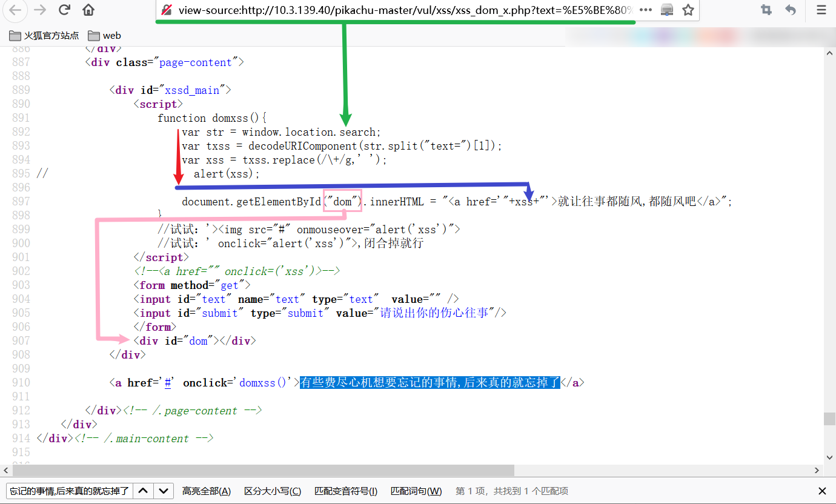Click the 'get' method value on line 903
This screenshot has height=504, width=836.
pos(230,285)
